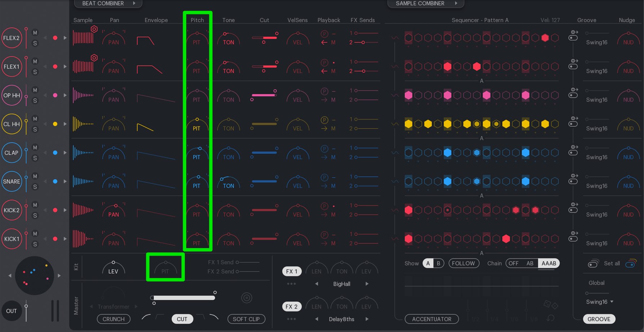
Task: Click the Kit LEV knob
Action: click(x=113, y=268)
